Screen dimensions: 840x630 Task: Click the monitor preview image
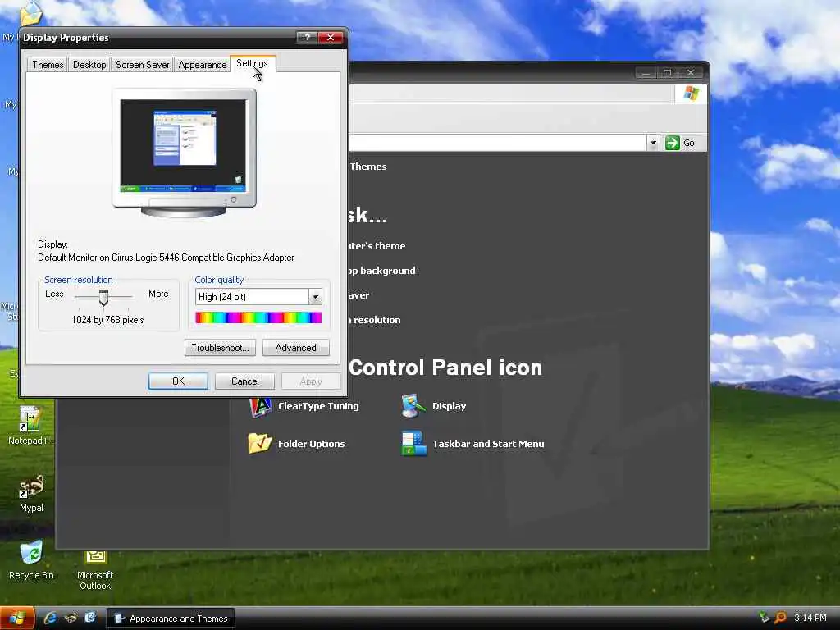point(184,153)
